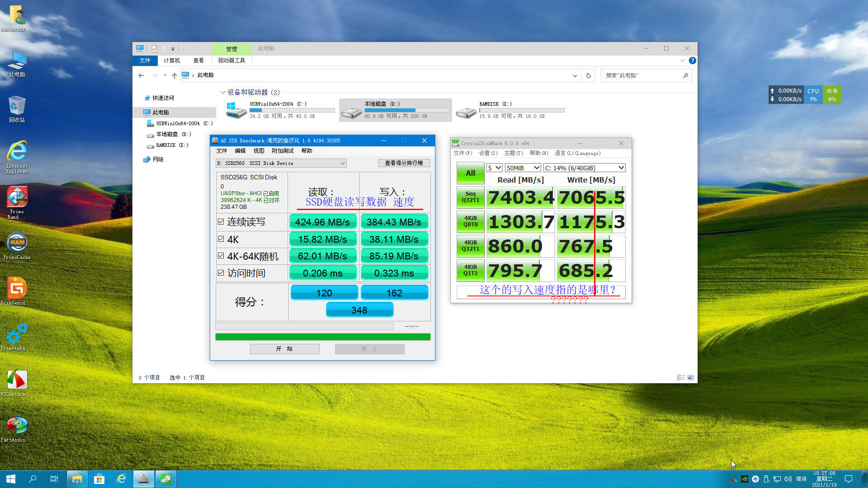Click the green AS SSD progress bar
The height and width of the screenshot is (488, 868).
click(323, 337)
